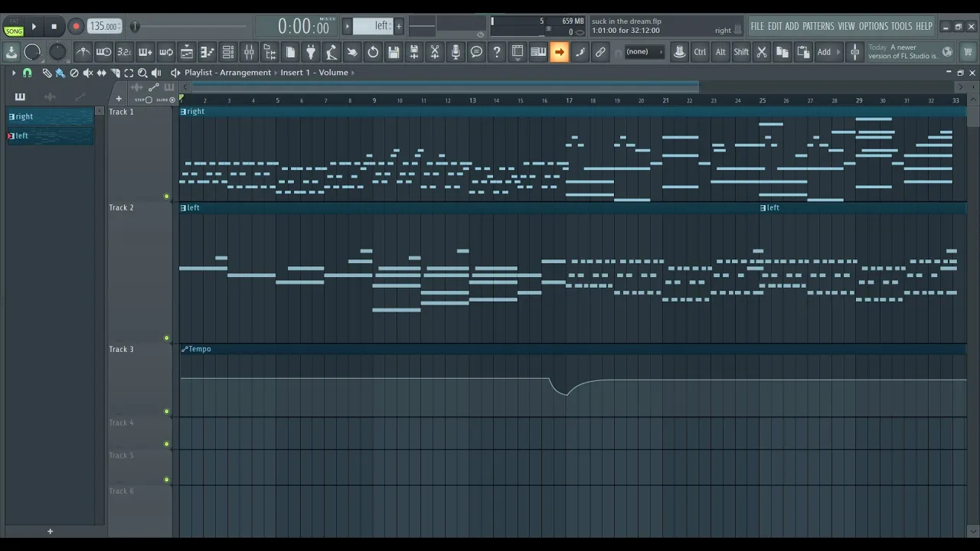Toggle the 3-2-1 recording countdown
The height and width of the screenshot is (551, 980).
[124, 52]
